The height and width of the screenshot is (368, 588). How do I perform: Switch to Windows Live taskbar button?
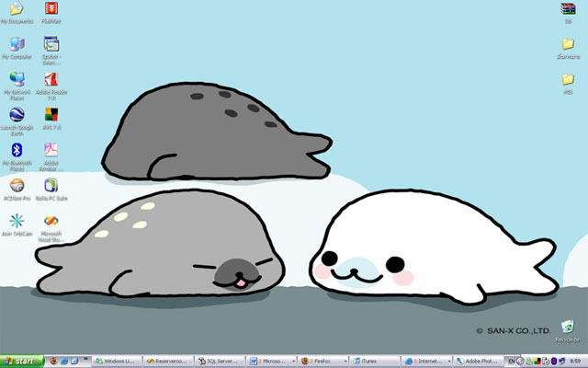(117, 362)
